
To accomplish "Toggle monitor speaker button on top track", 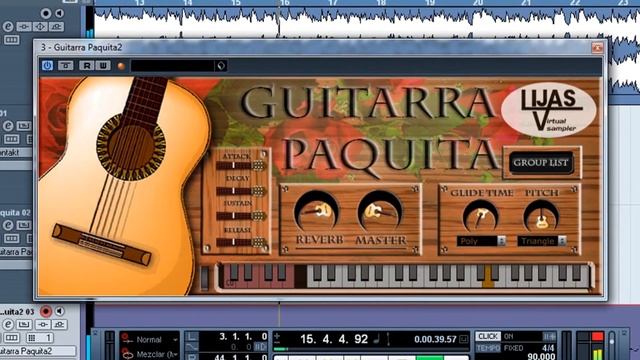I will [x=59, y=13].
